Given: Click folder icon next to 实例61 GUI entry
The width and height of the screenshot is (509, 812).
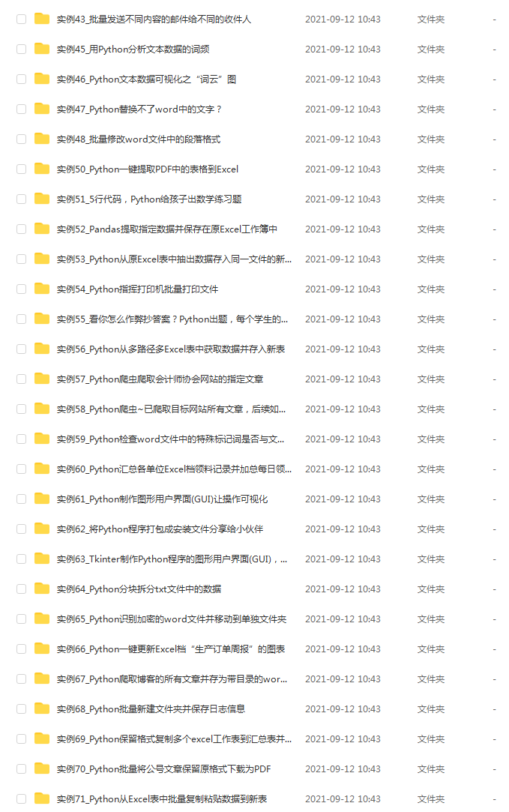Looking at the screenshot, I should [42, 499].
